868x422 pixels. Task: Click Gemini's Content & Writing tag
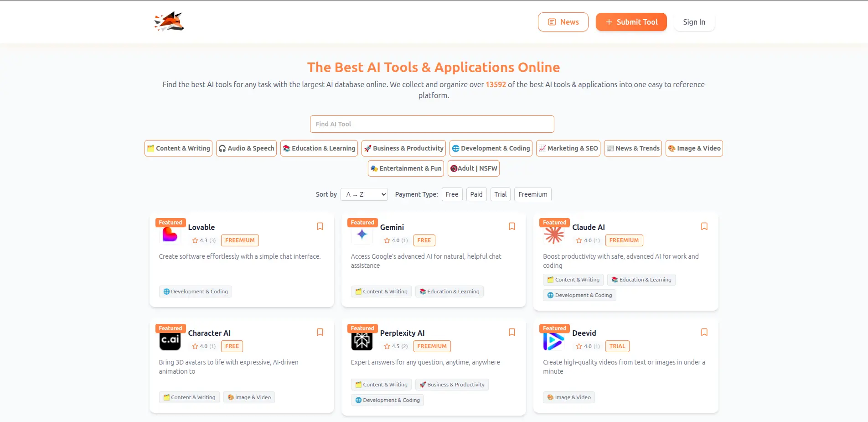click(381, 292)
